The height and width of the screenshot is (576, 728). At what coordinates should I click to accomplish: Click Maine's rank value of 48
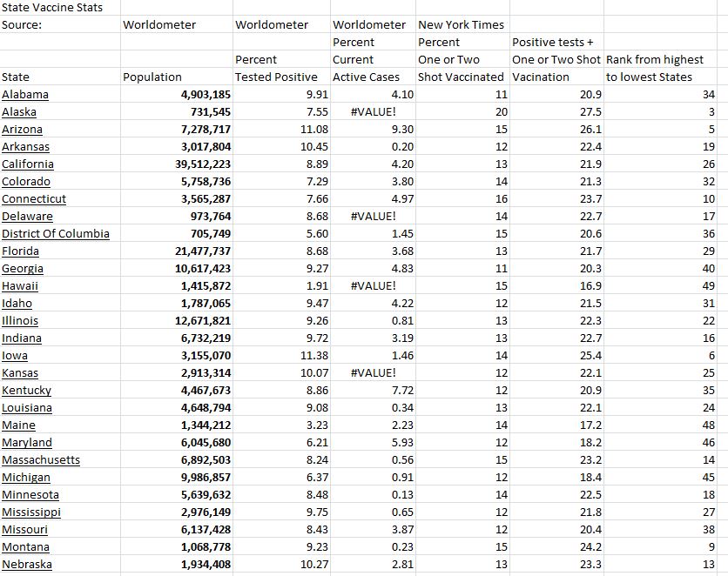click(x=714, y=425)
